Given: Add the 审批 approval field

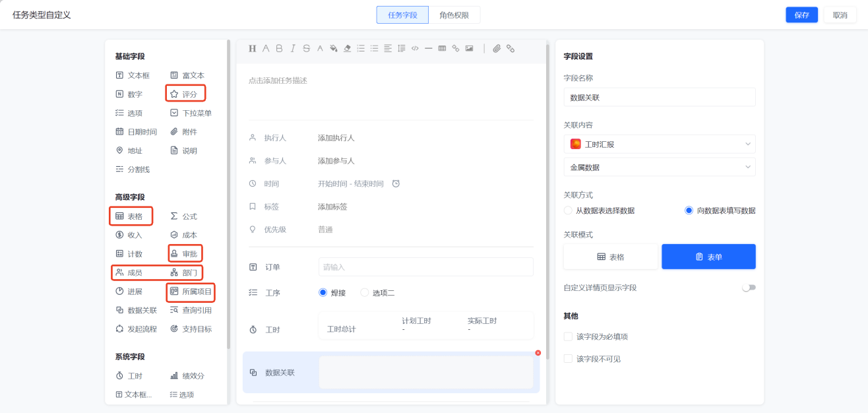Looking at the screenshot, I should [x=185, y=253].
